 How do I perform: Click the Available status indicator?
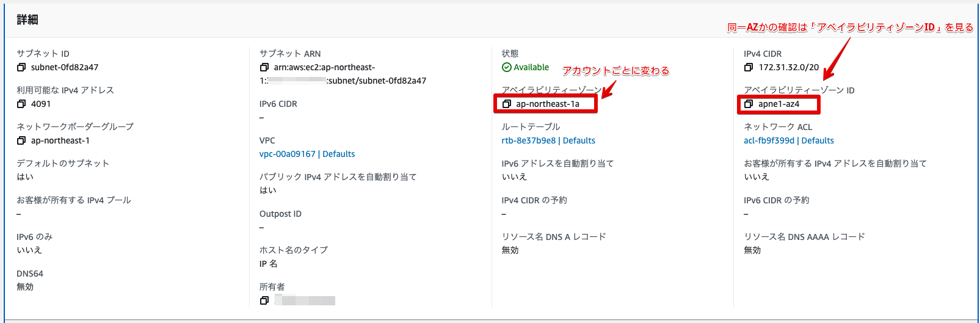pos(526,67)
